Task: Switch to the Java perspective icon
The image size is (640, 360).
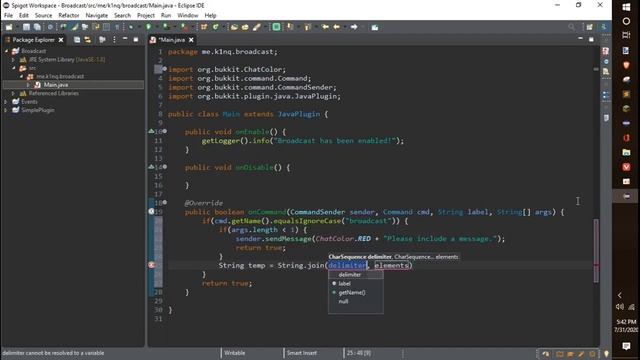Action: coord(604,27)
